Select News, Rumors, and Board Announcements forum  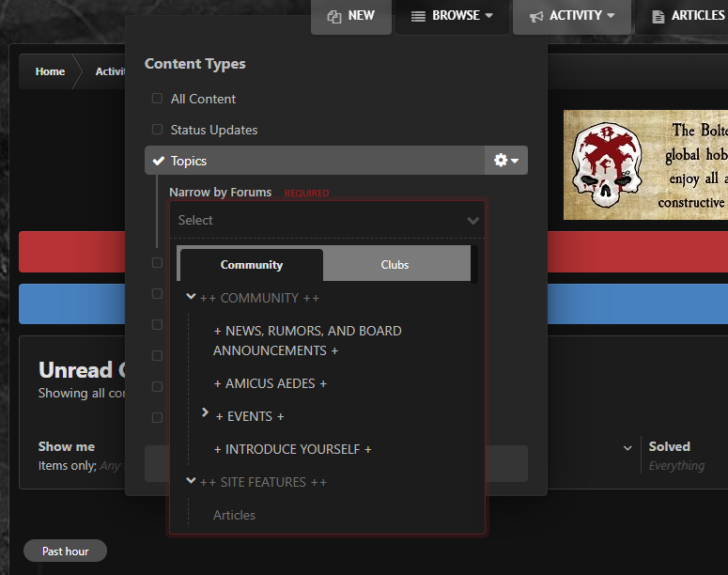pos(307,340)
